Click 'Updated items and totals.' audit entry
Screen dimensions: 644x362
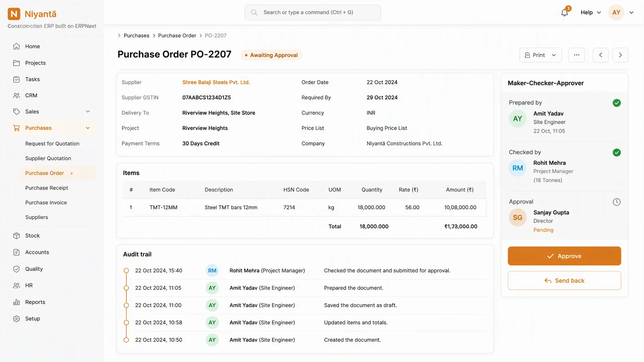tap(305, 323)
